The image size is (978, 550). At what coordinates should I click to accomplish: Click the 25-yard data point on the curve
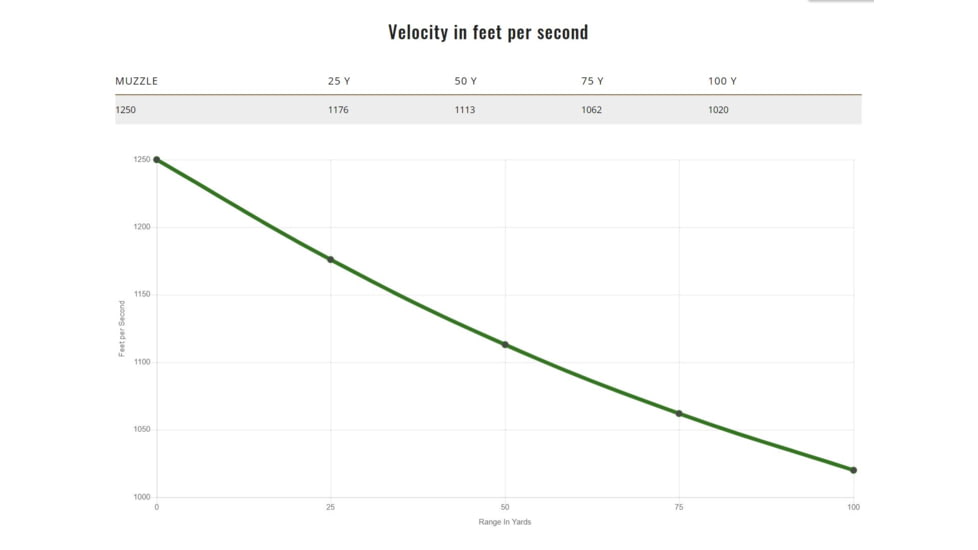(331, 260)
